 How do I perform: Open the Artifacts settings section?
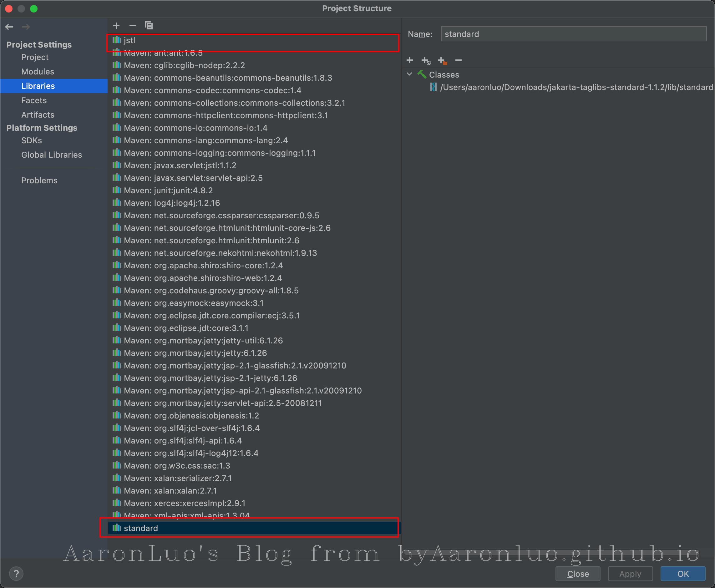pos(38,114)
